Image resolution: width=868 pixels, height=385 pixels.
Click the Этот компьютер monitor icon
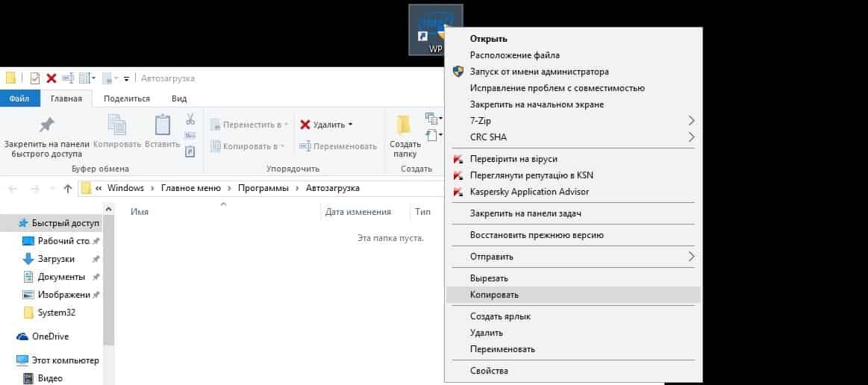point(22,360)
